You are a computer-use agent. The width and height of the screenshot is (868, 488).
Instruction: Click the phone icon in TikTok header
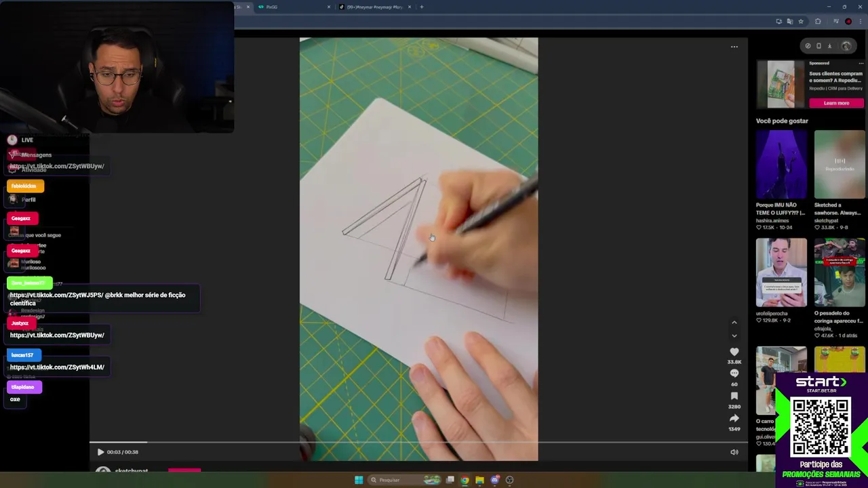coord(818,46)
